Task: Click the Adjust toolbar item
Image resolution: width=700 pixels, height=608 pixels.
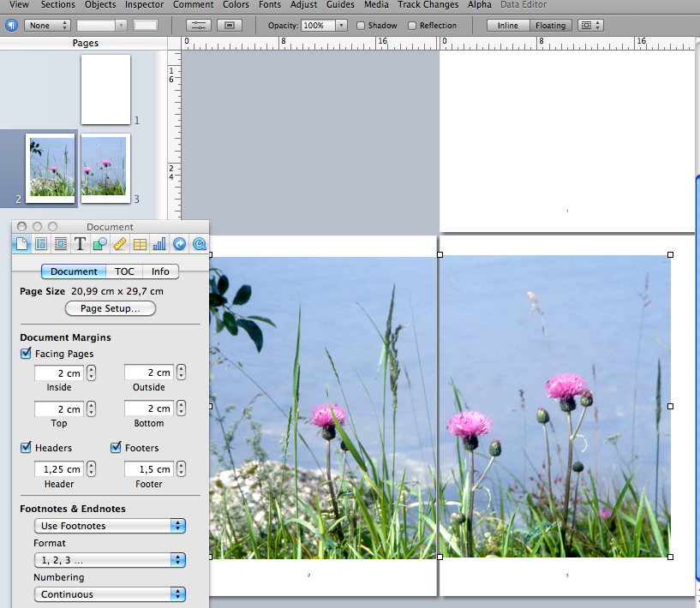Action: [303, 5]
